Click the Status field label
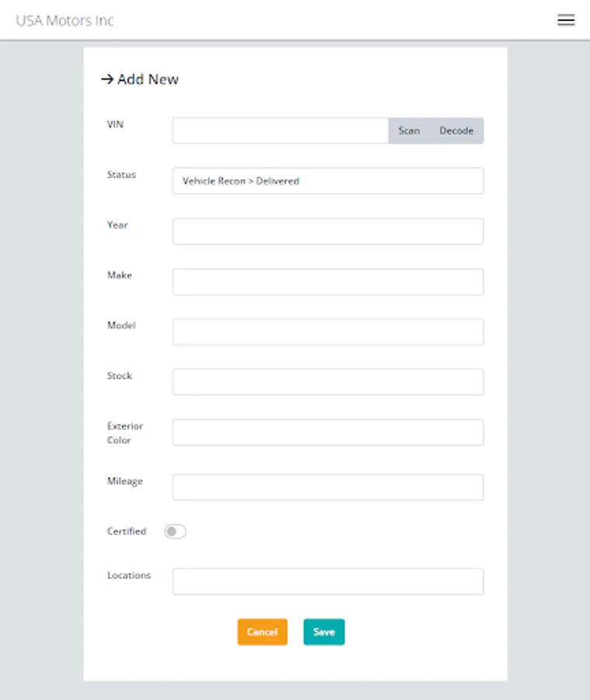This screenshot has width=590, height=700. (x=121, y=175)
